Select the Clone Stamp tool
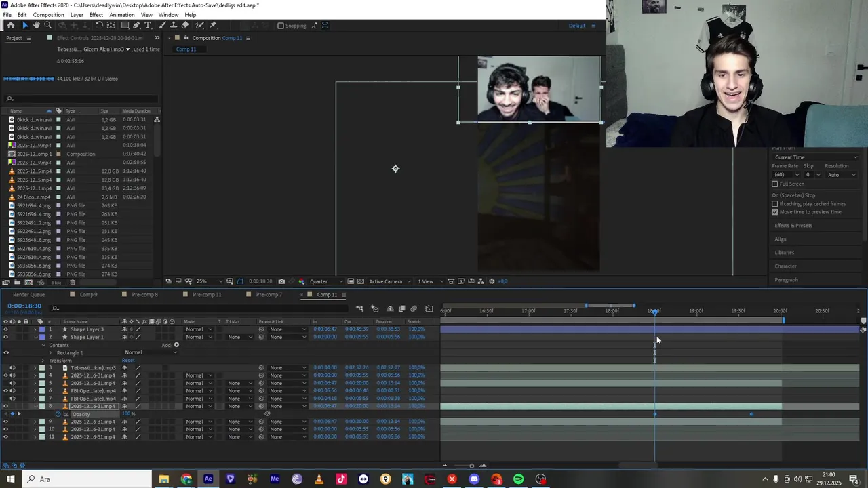Screen dimensions: 868x488 (174, 25)
